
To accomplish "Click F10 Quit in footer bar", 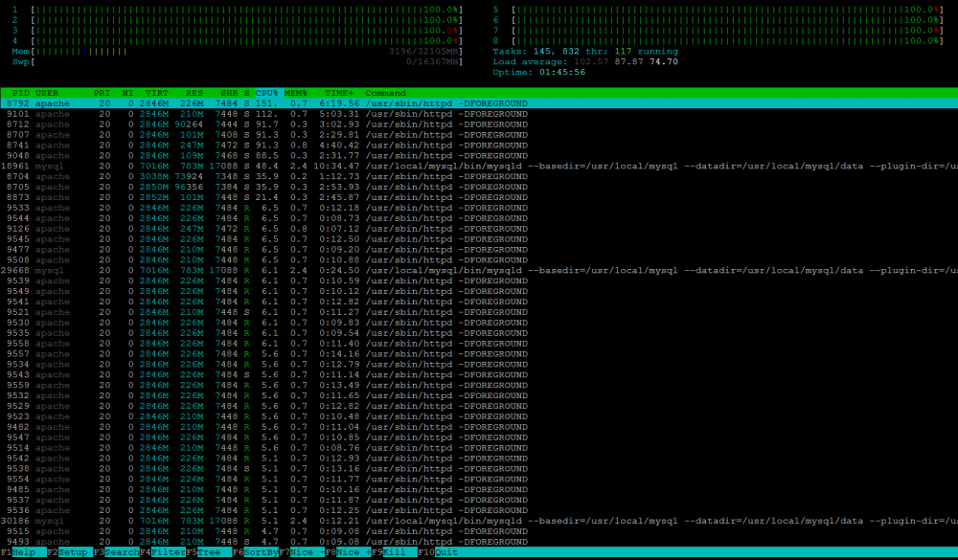I will click(x=438, y=552).
